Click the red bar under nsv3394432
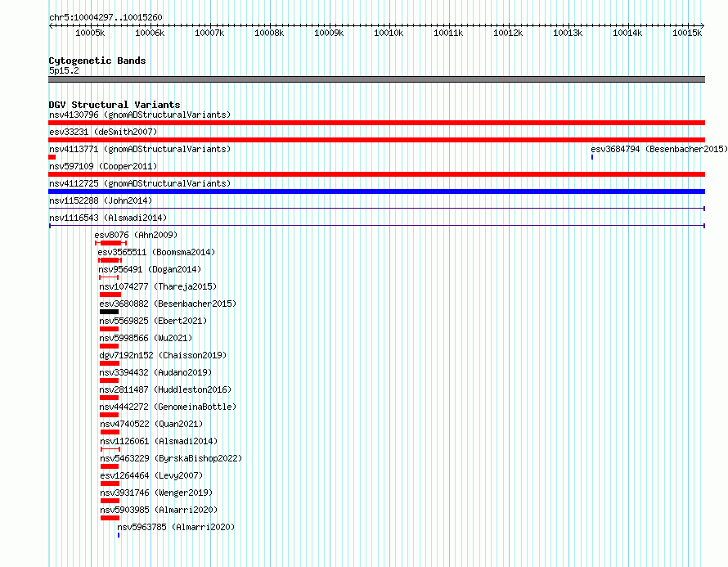 coord(109,380)
